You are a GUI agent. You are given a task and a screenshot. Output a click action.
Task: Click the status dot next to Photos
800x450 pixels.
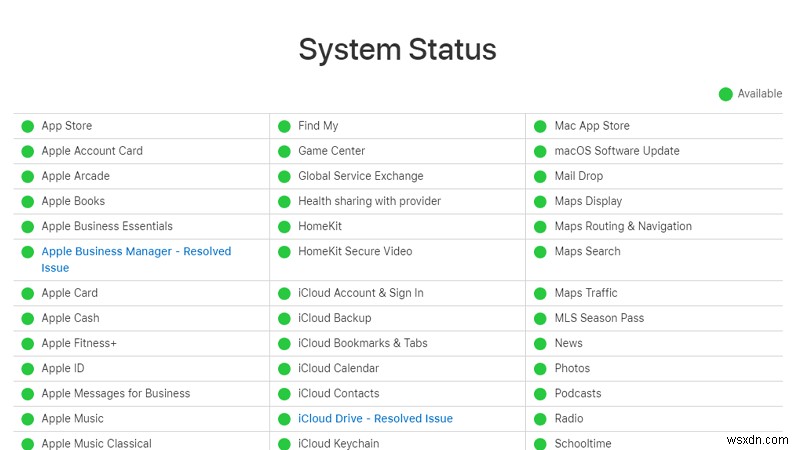[x=540, y=369]
